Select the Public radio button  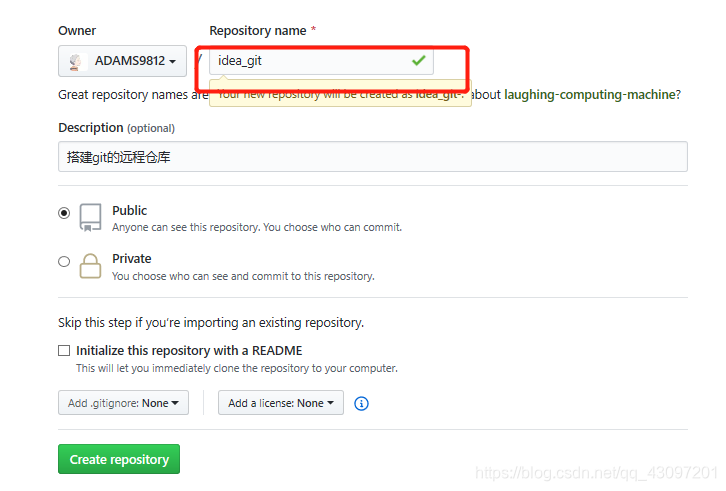[64, 213]
